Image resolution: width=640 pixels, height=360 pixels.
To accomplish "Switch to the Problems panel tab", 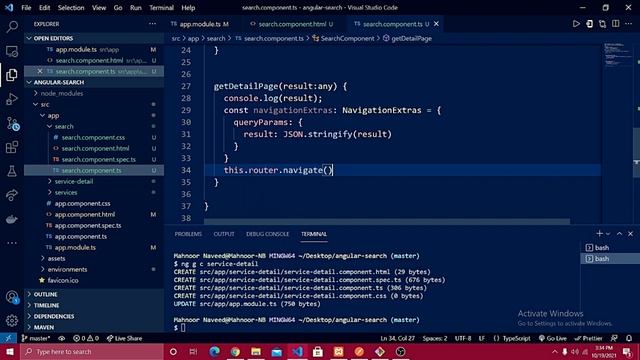I will [x=188, y=234].
